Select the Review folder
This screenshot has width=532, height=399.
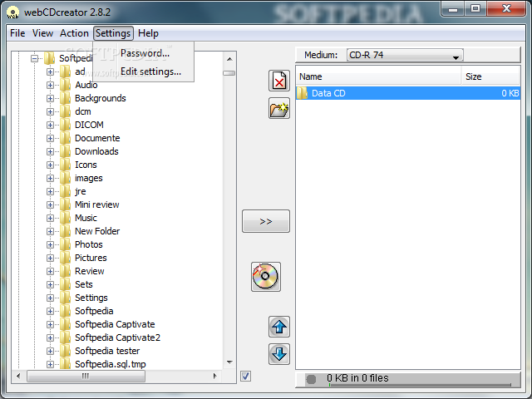click(x=90, y=271)
